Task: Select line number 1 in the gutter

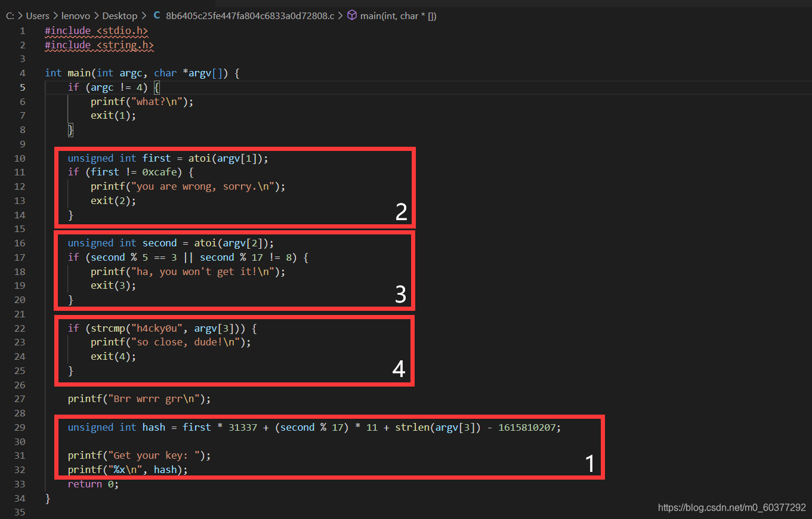Action: click(x=22, y=30)
